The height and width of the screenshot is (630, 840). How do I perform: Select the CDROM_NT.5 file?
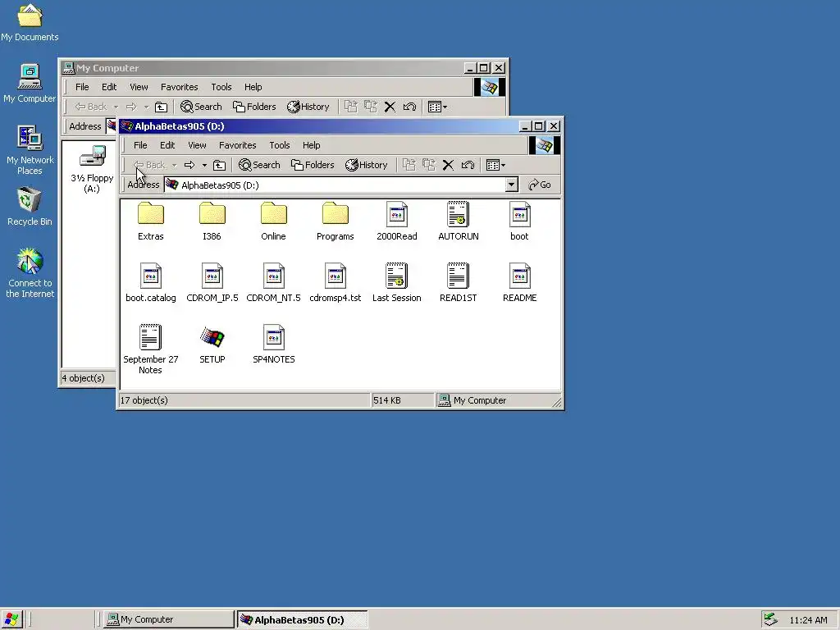click(x=274, y=283)
